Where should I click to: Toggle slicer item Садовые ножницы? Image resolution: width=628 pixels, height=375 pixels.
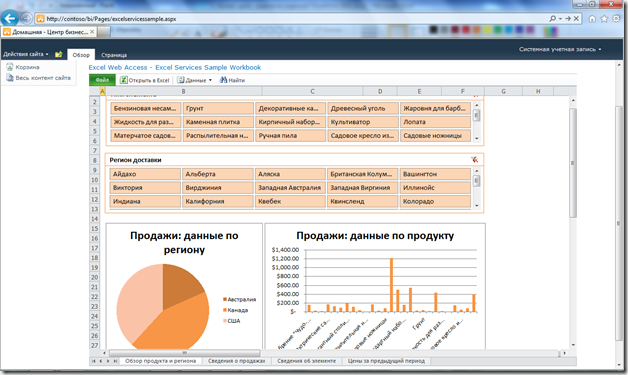pyautogui.click(x=435, y=136)
